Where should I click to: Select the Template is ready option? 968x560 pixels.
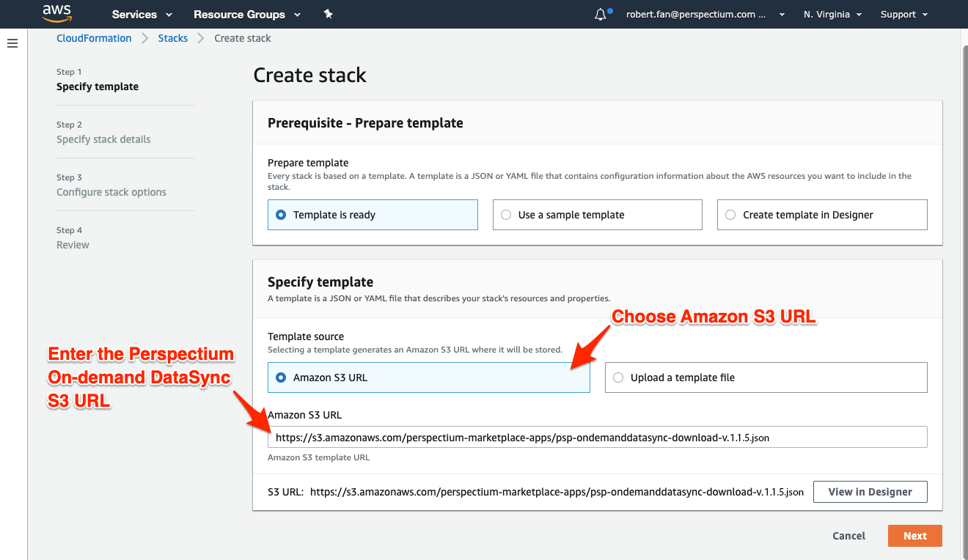coord(373,215)
